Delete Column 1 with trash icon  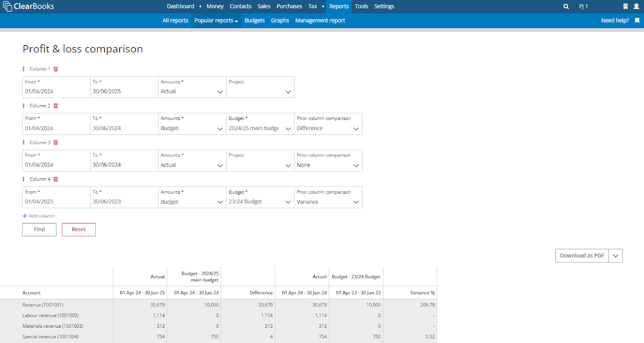[x=56, y=69]
